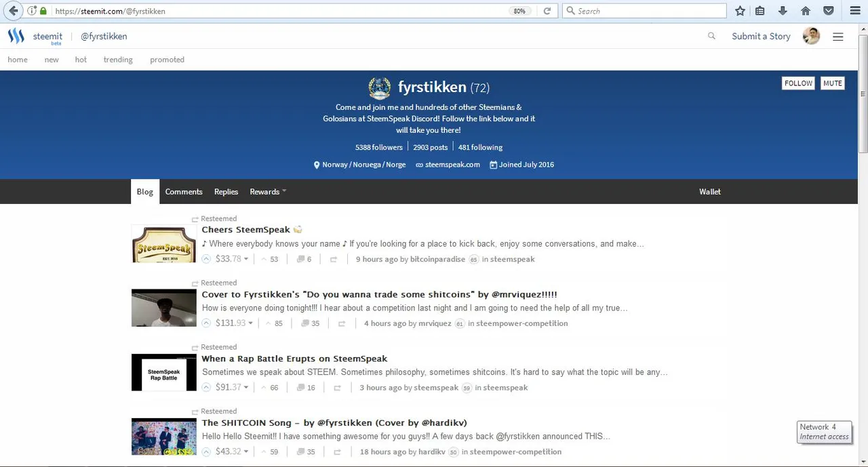Click fyrstikken's profile avatar image

click(380, 88)
